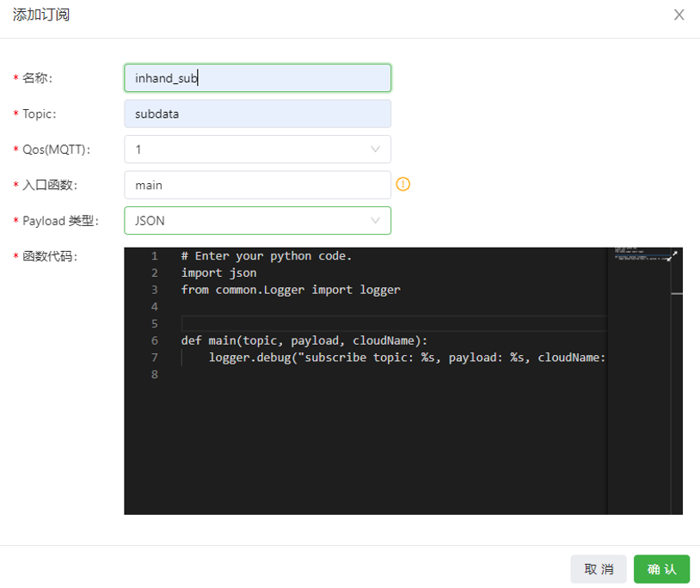Click the 'def main(topic, payload, cloudName):' line
This screenshot has height=588, width=700.
click(x=304, y=340)
